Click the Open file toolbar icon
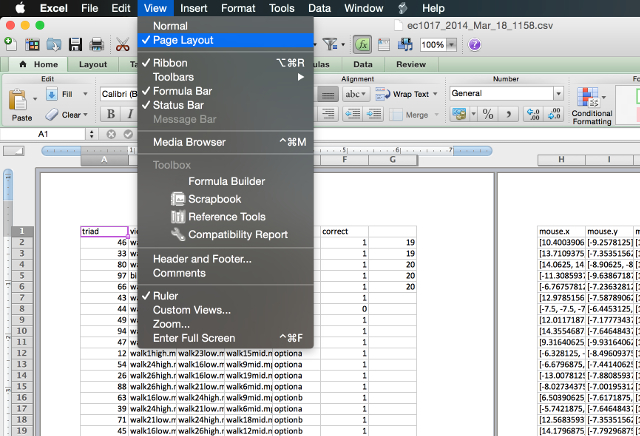 [53, 44]
